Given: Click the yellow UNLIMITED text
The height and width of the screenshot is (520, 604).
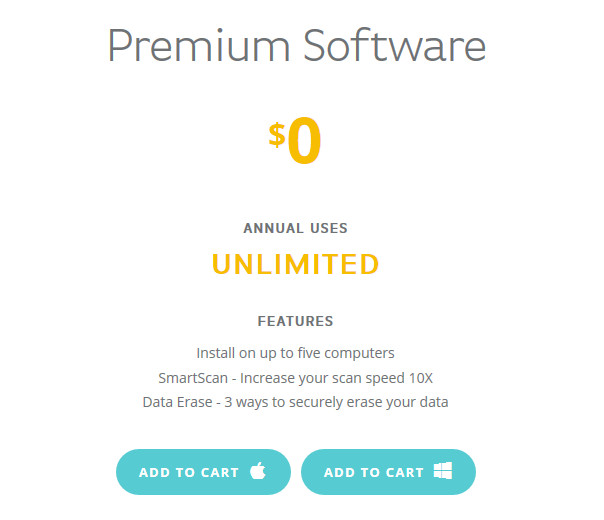Looking at the screenshot, I should point(295,264).
